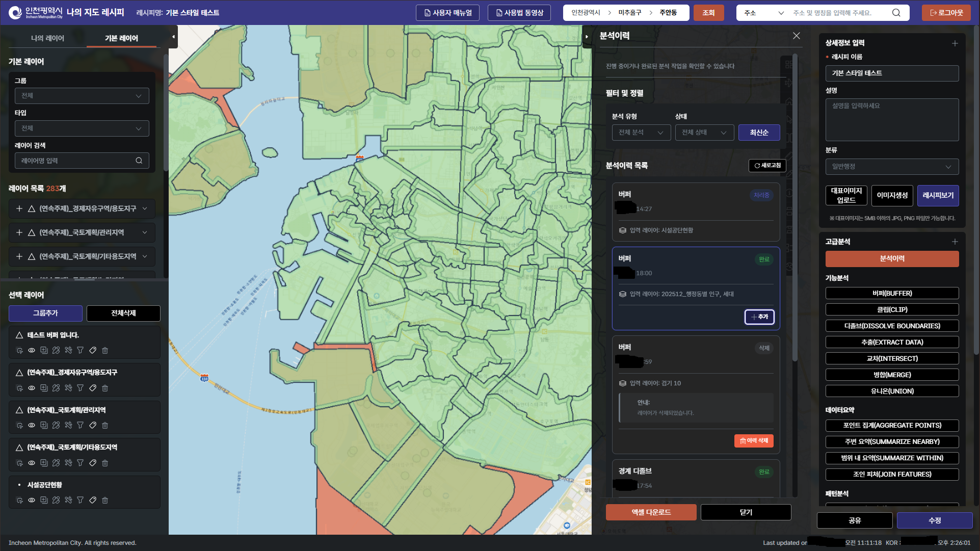Click plus icon beside 상세정보 입력 header
The image size is (980, 551).
pos(955,43)
